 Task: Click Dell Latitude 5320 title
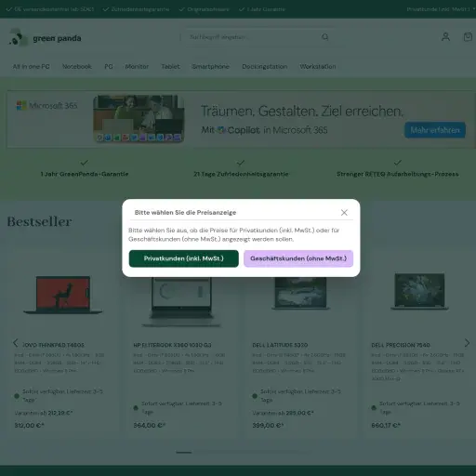click(x=280, y=345)
